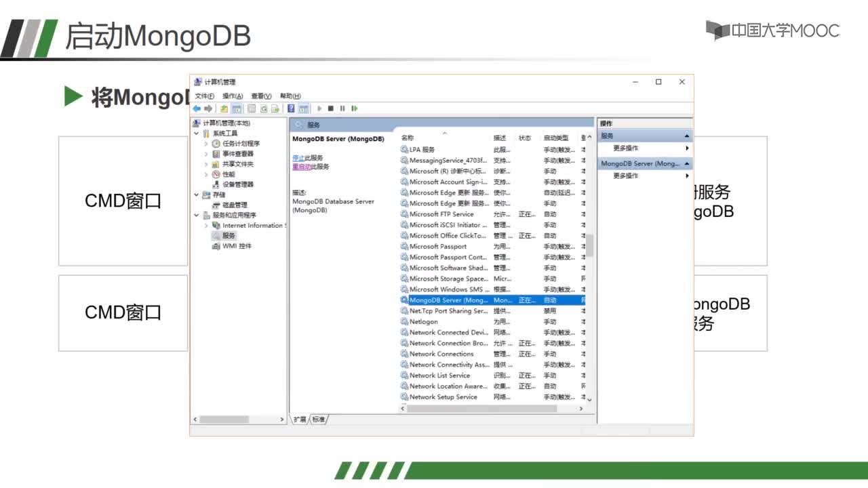Expand the 任务计划程序 tree node
Image resolution: width=868 pixels, height=488 pixels.
206,144
